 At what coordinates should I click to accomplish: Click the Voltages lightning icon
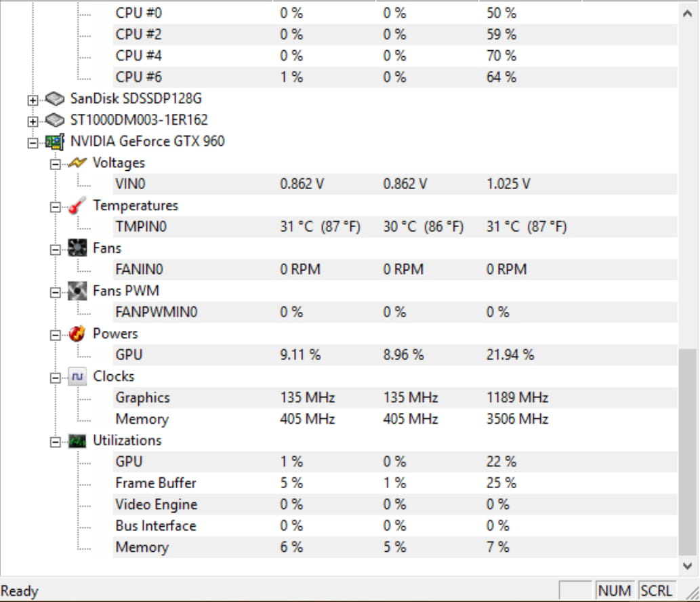click(77, 163)
